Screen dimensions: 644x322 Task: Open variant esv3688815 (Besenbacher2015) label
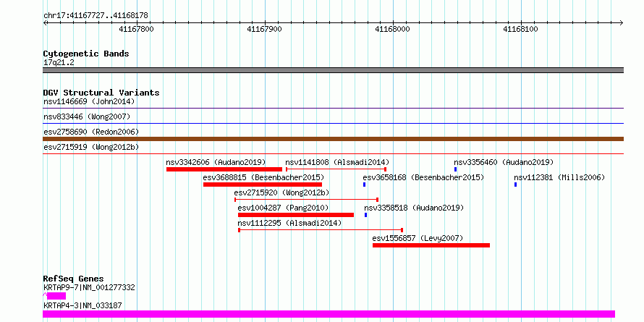[263, 177]
